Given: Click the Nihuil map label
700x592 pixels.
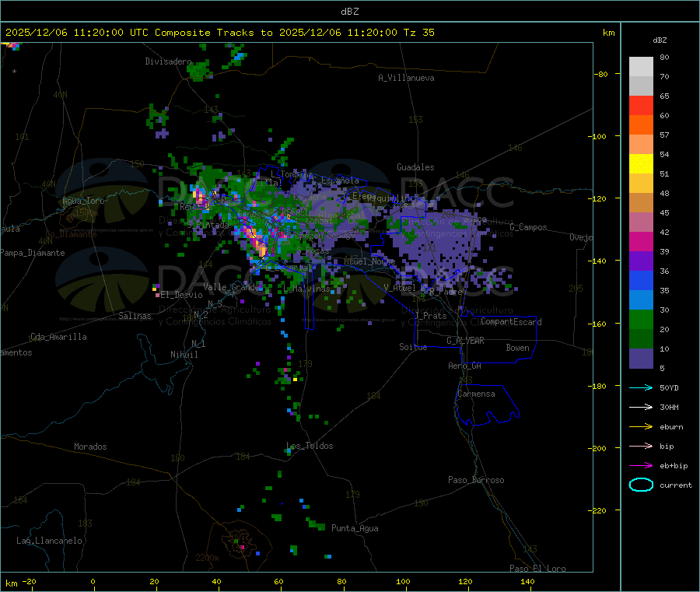Looking at the screenshot, I should [x=184, y=355].
